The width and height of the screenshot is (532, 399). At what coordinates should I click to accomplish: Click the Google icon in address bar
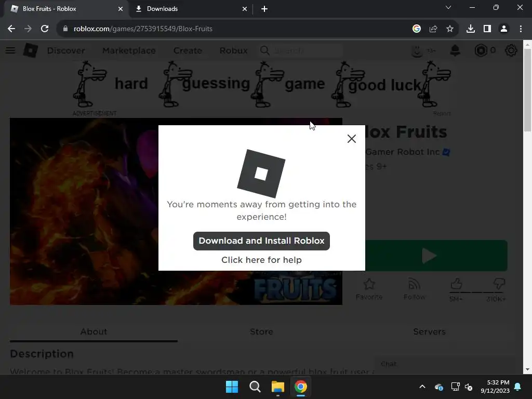tap(416, 29)
